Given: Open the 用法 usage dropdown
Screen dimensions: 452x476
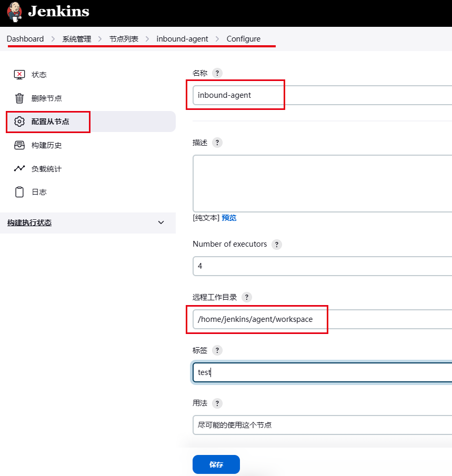Looking at the screenshot, I should pos(322,424).
